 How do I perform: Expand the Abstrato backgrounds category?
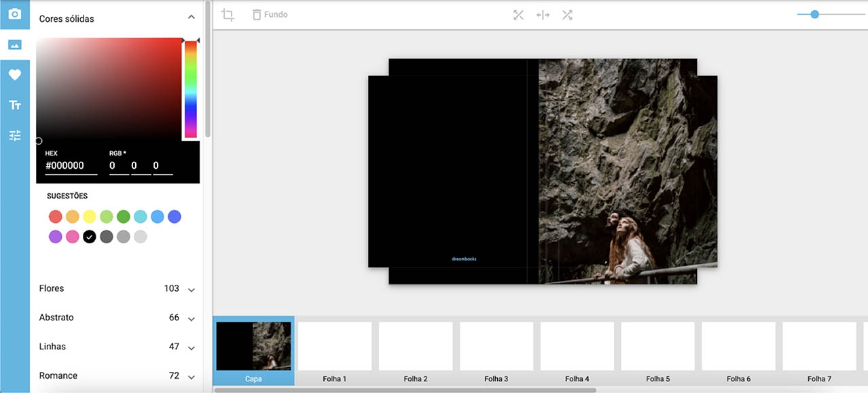(191, 319)
